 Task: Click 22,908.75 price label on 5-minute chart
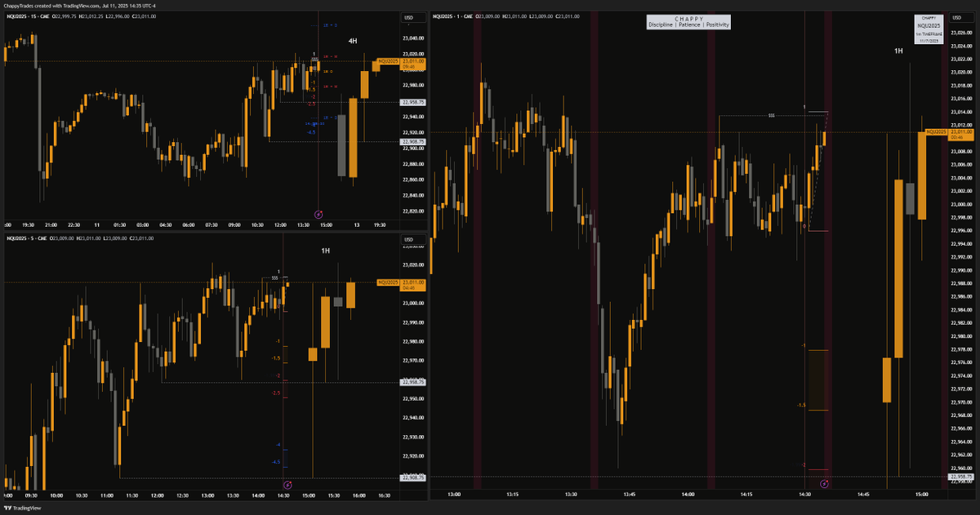[413, 477]
